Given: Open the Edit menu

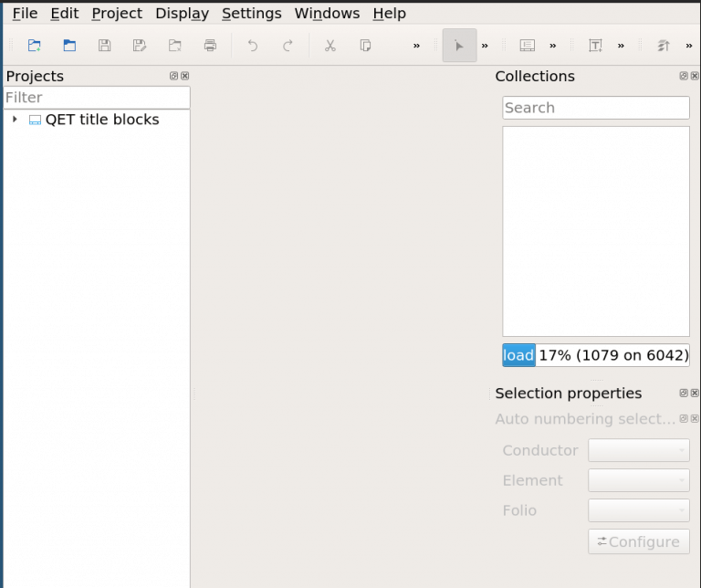Looking at the screenshot, I should click(x=65, y=14).
